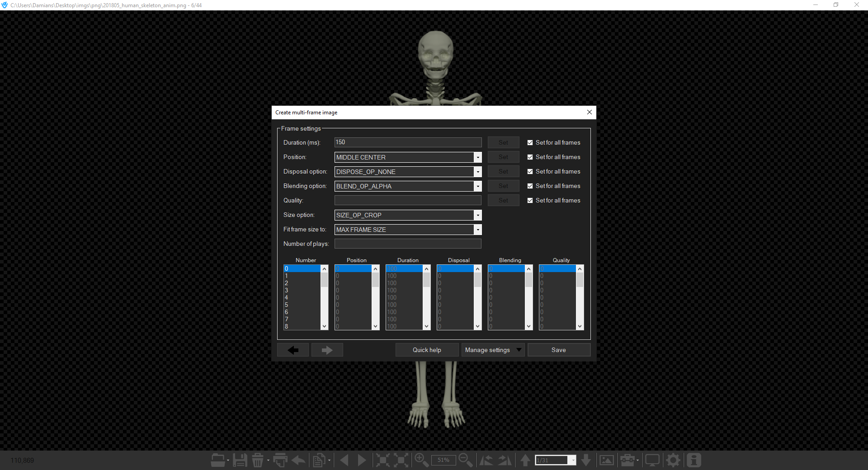Select frame number 4 in Number list

(x=301, y=297)
